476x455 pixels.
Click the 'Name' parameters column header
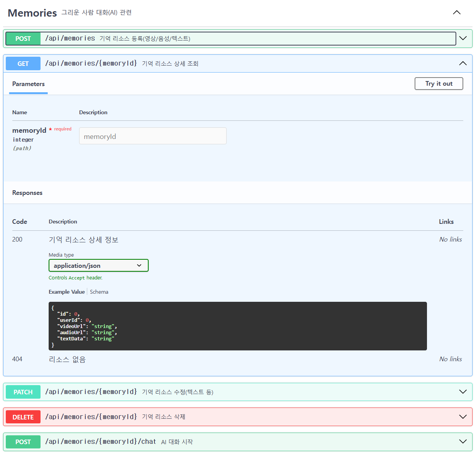coord(20,112)
